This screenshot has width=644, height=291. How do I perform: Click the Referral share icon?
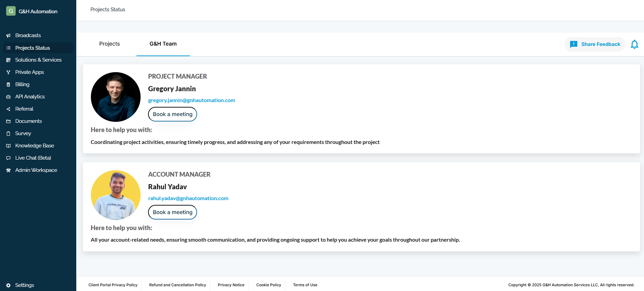(9, 109)
